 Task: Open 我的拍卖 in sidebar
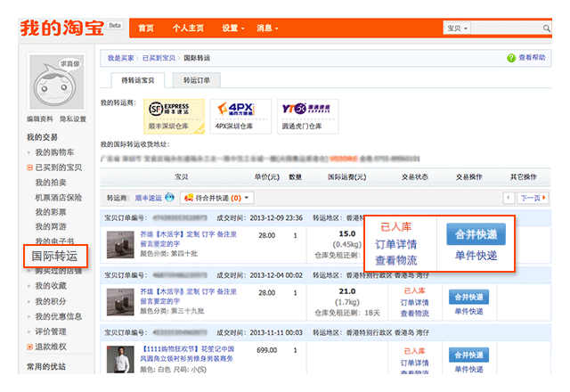(51, 183)
